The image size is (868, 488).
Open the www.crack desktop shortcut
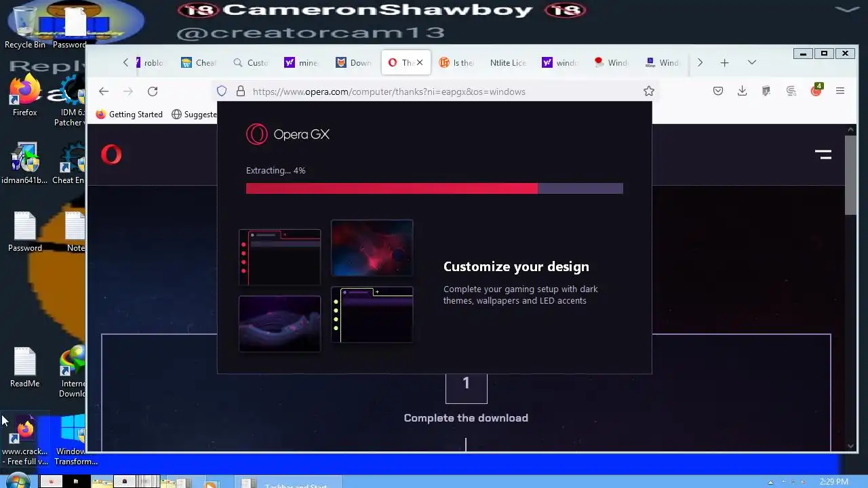click(x=24, y=441)
